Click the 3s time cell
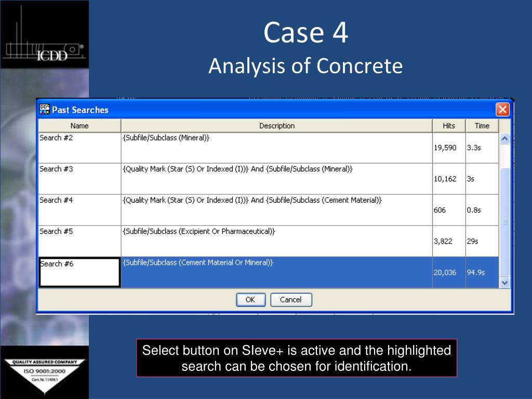Screen dimensions: 532x399 tap(482, 179)
